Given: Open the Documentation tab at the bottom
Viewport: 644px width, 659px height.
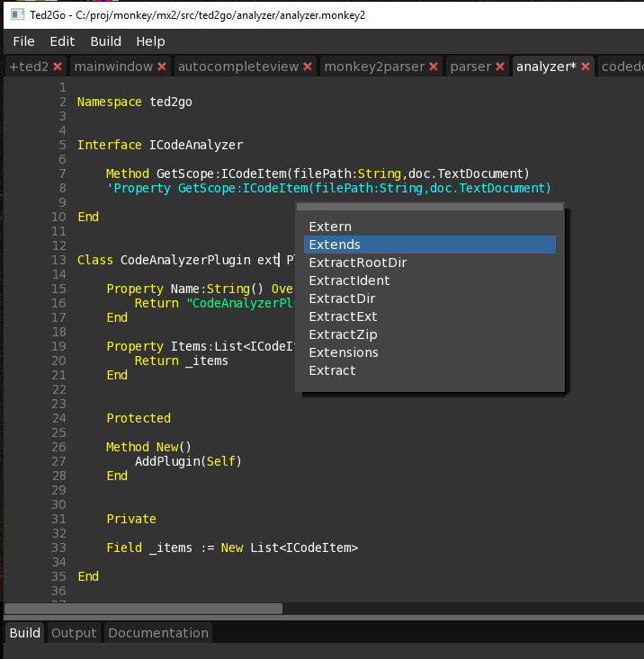Looking at the screenshot, I should pos(158,633).
